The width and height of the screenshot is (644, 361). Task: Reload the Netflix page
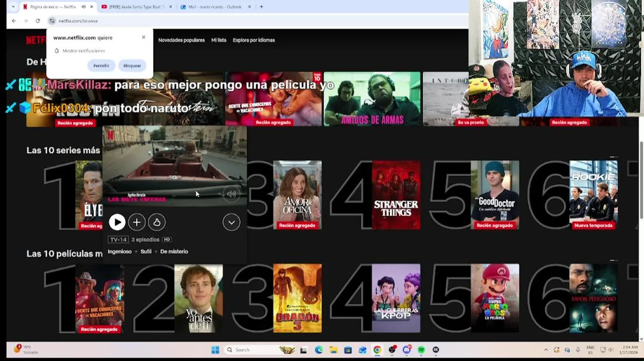point(38,21)
